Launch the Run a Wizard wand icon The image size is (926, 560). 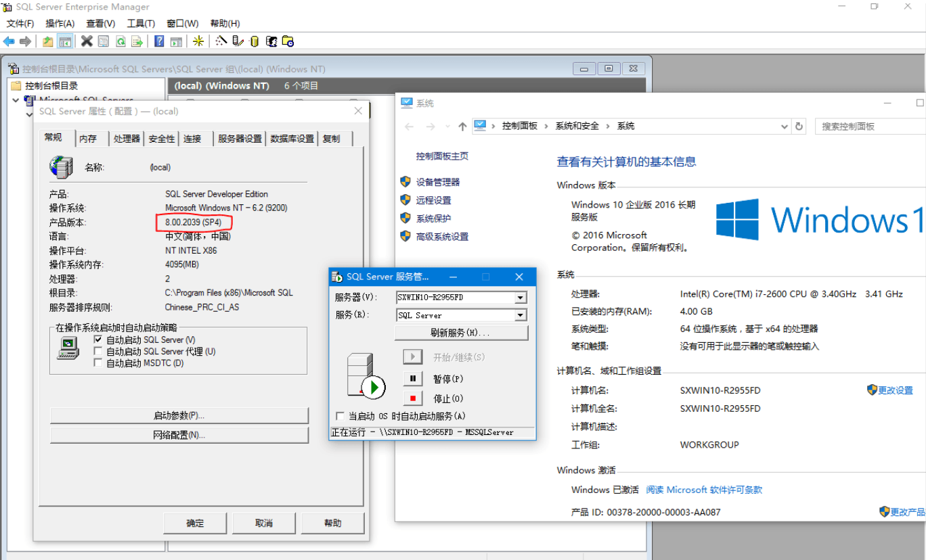(x=221, y=41)
